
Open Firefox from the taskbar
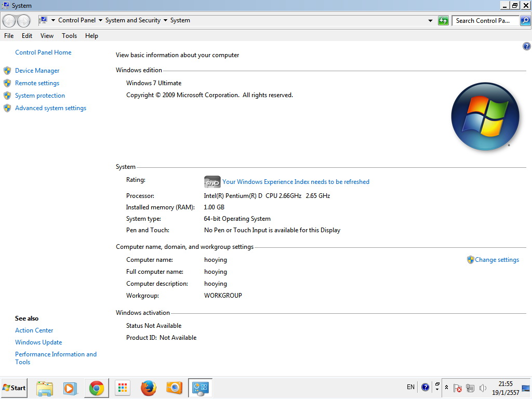pyautogui.click(x=149, y=389)
